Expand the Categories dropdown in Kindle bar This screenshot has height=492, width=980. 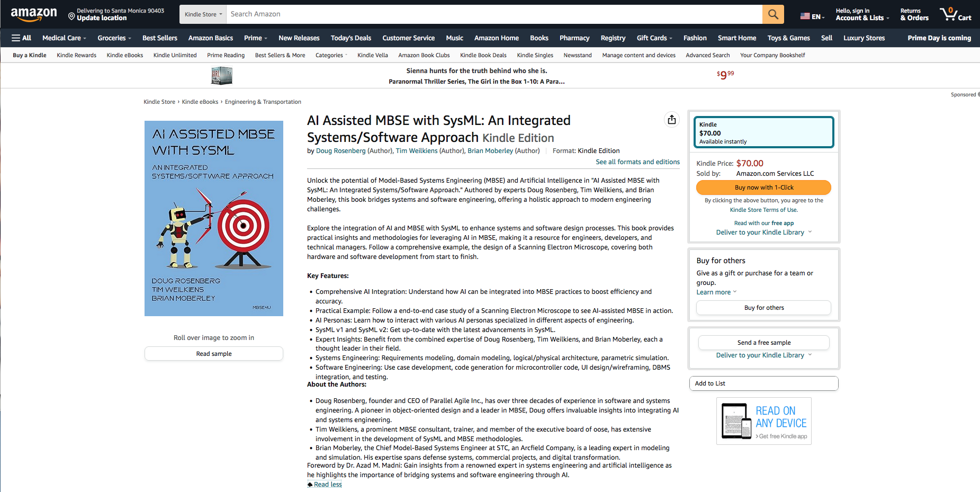[x=331, y=55]
